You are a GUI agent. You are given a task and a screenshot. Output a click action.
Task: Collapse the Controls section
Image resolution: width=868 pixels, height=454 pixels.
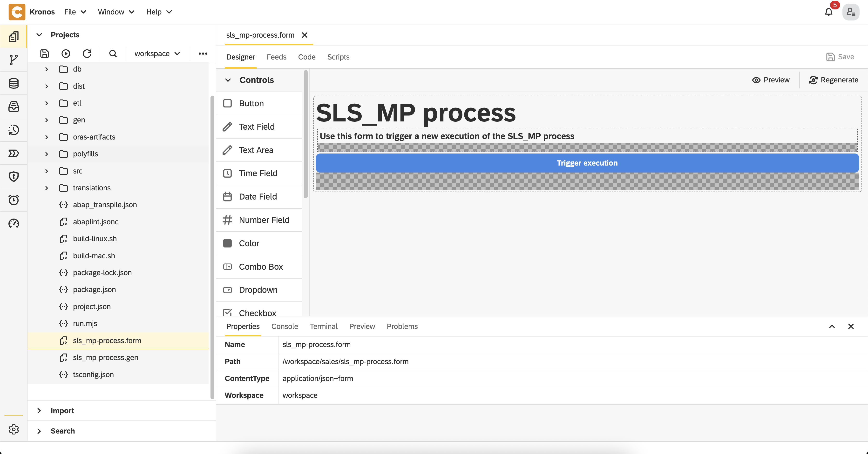click(228, 80)
